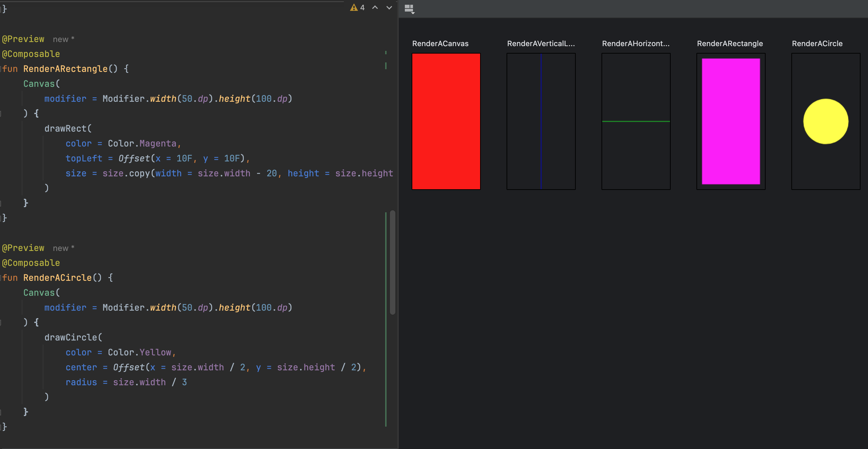868x449 pixels.
Task: Click the center parameter in drawCircle
Action: click(81, 367)
